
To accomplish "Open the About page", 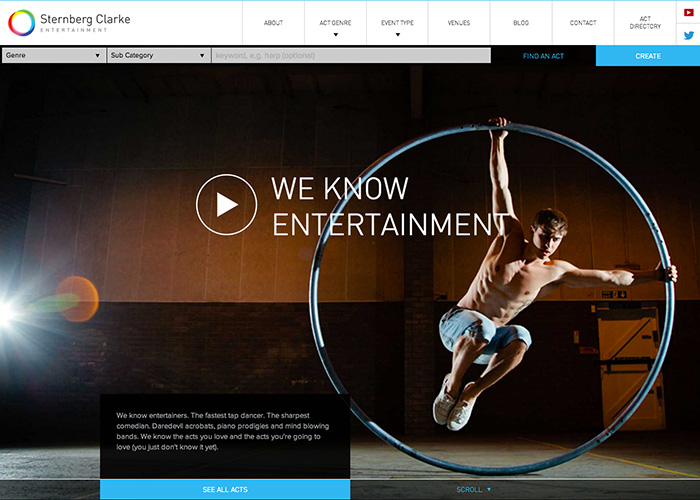I will 273,23.
